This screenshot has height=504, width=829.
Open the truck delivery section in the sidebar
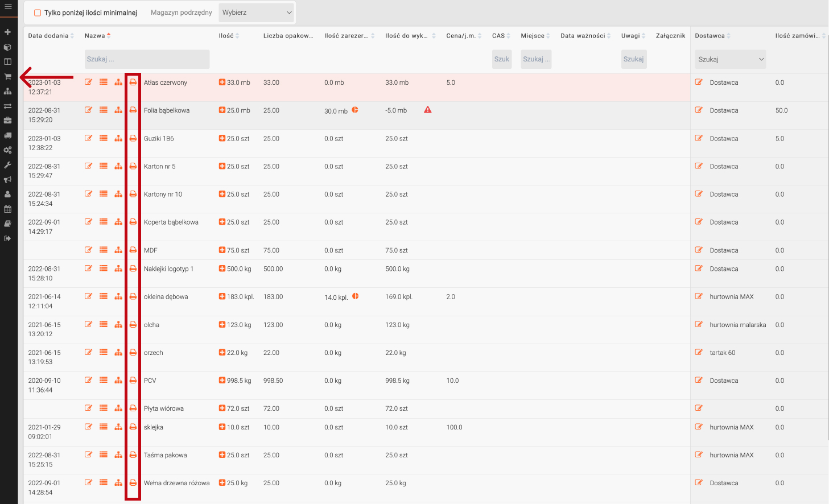click(7, 135)
